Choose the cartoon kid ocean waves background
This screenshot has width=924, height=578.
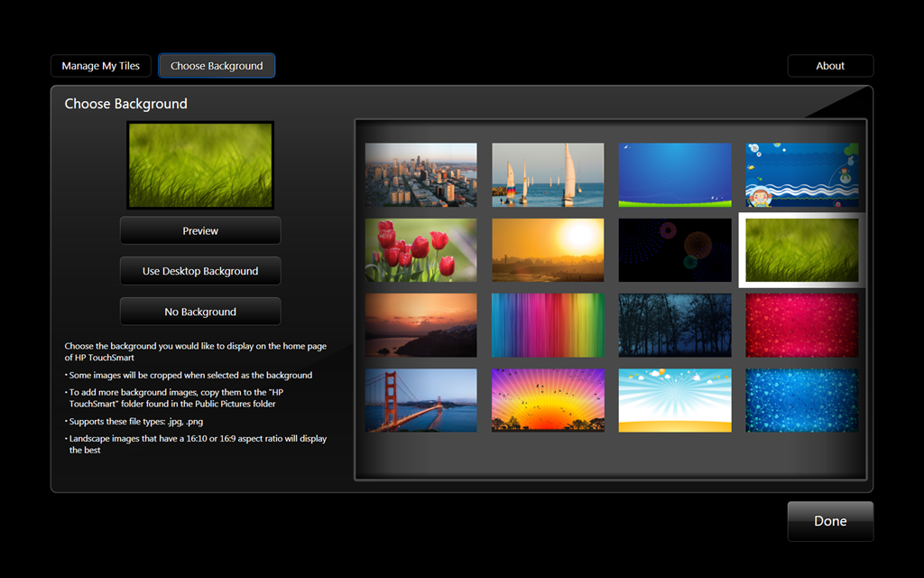(801, 175)
